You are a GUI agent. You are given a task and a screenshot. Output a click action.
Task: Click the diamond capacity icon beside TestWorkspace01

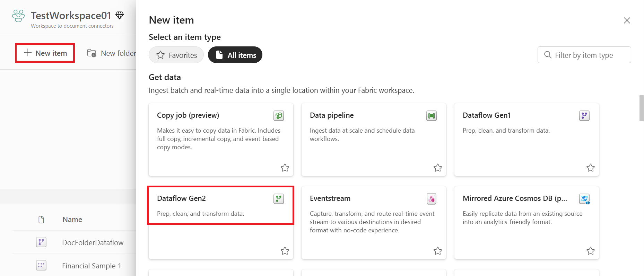[120, 15]
